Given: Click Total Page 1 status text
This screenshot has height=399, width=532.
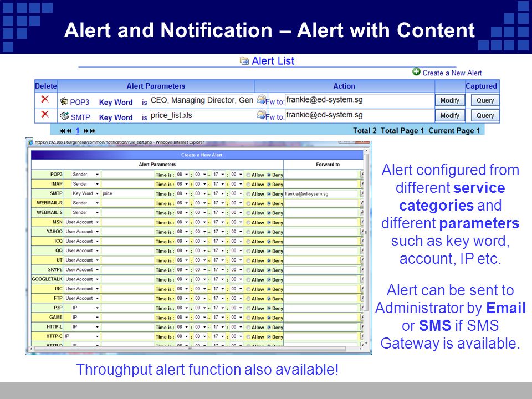Looking at the screenshot, I should (x=402, y=131).
